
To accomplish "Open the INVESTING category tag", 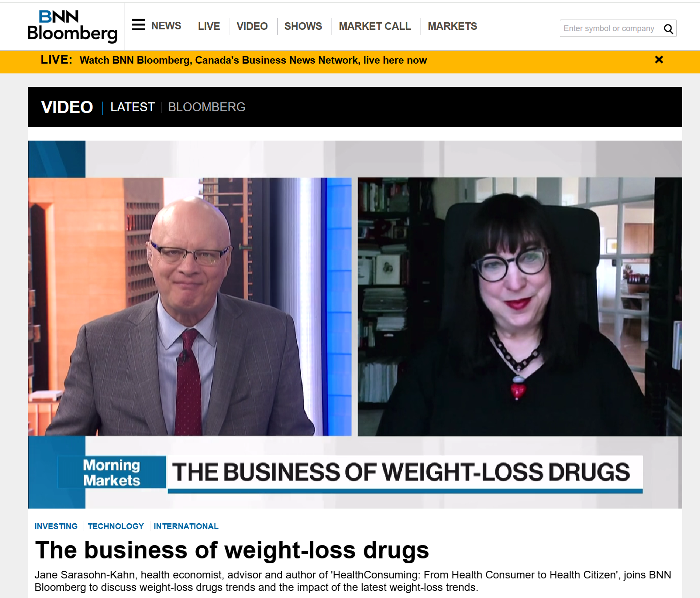I will tap(56, 526).
